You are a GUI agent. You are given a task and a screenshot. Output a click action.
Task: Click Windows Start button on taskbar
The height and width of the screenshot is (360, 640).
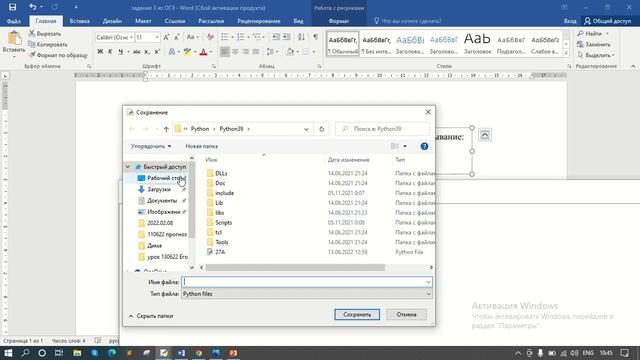[8, 353]
